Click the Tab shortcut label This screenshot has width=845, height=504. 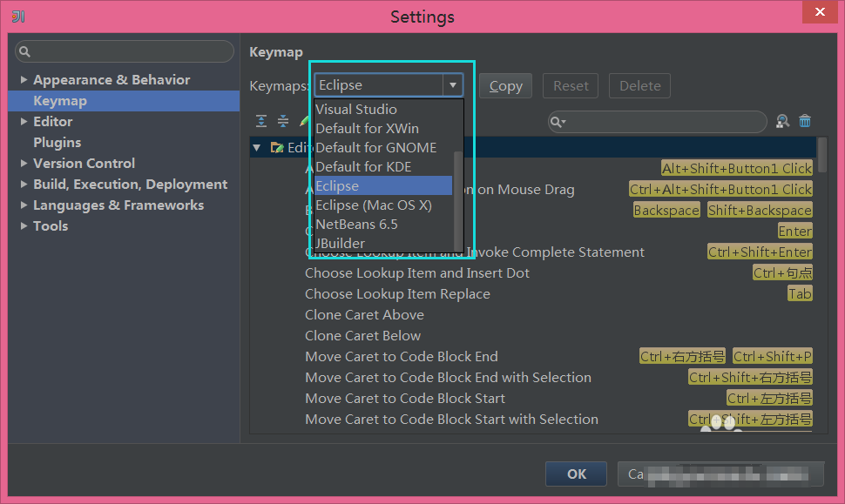800,294
